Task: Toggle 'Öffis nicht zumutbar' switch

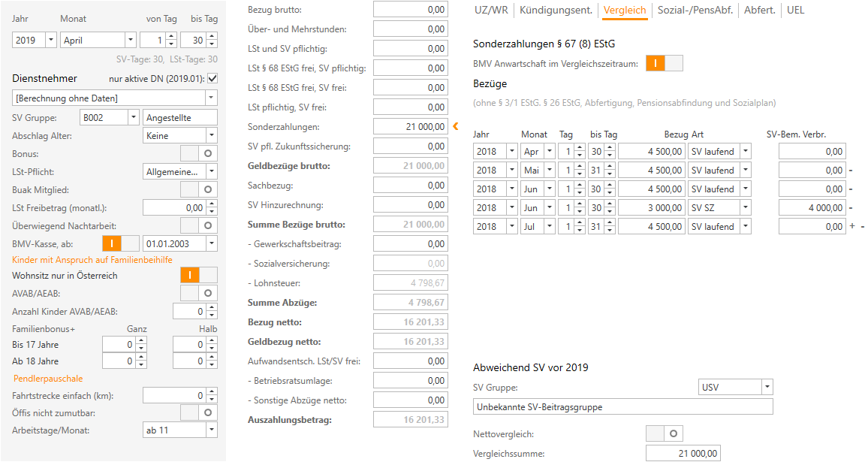Action: tap(199, 412)
